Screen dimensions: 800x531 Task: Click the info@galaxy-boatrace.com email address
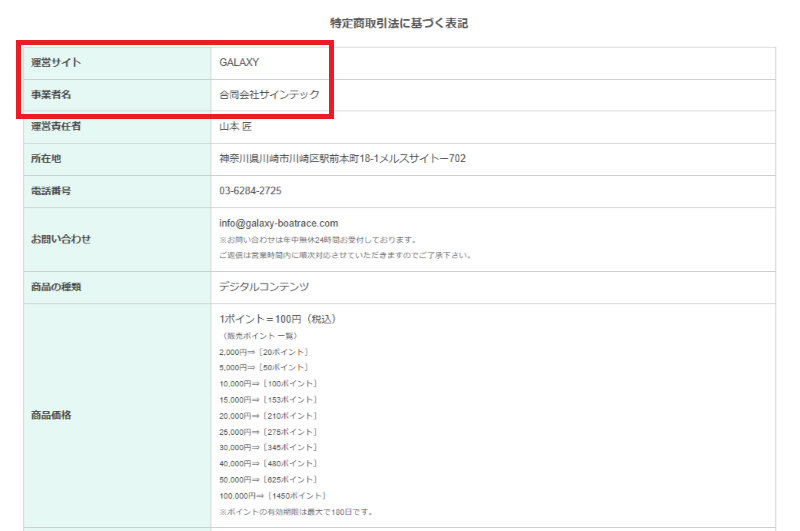point(279,223)
